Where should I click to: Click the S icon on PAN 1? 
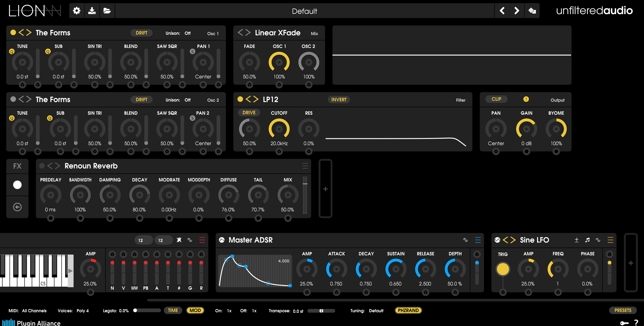tap(192, 51)
